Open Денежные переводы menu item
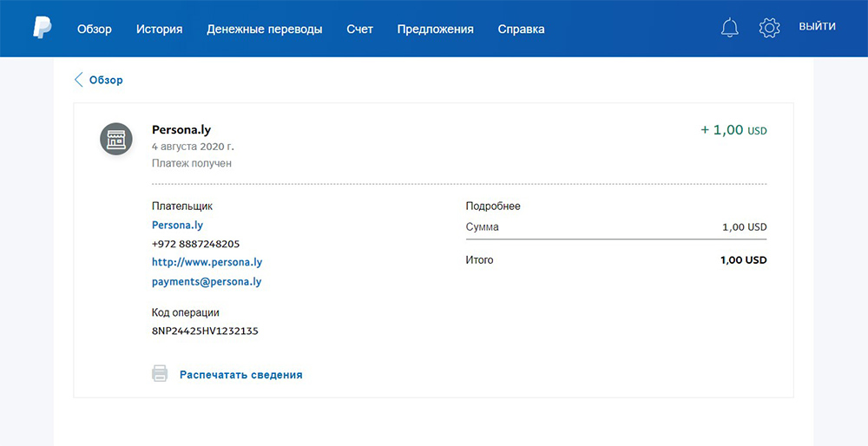Screen dimensions: 868x446 265,30
